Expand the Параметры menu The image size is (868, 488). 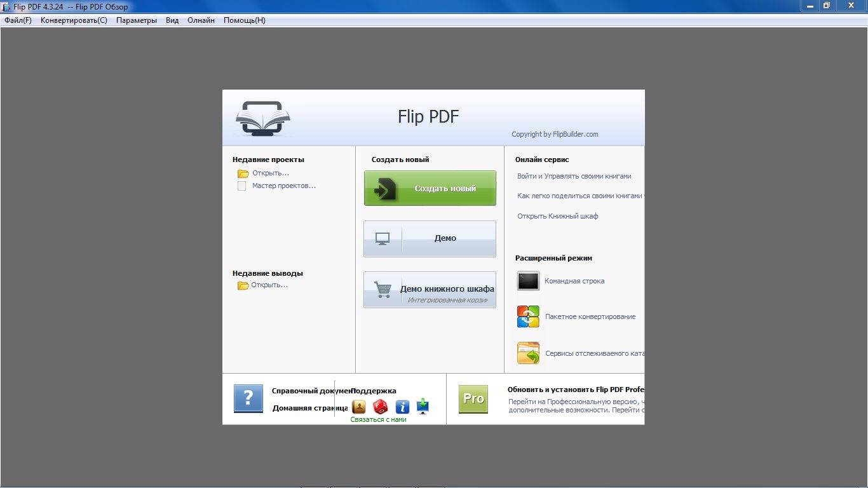point(136,20)
